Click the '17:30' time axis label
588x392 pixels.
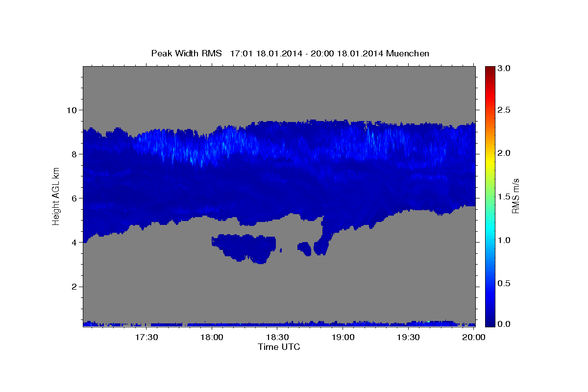tap(146, 338)
